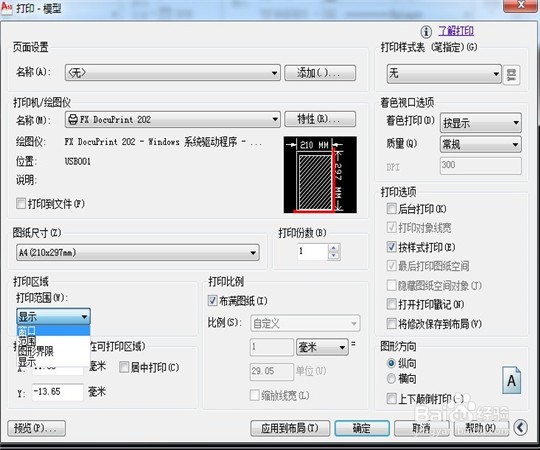
Task: Click the Y offset field showing -13.65
Action: point(58,392)
